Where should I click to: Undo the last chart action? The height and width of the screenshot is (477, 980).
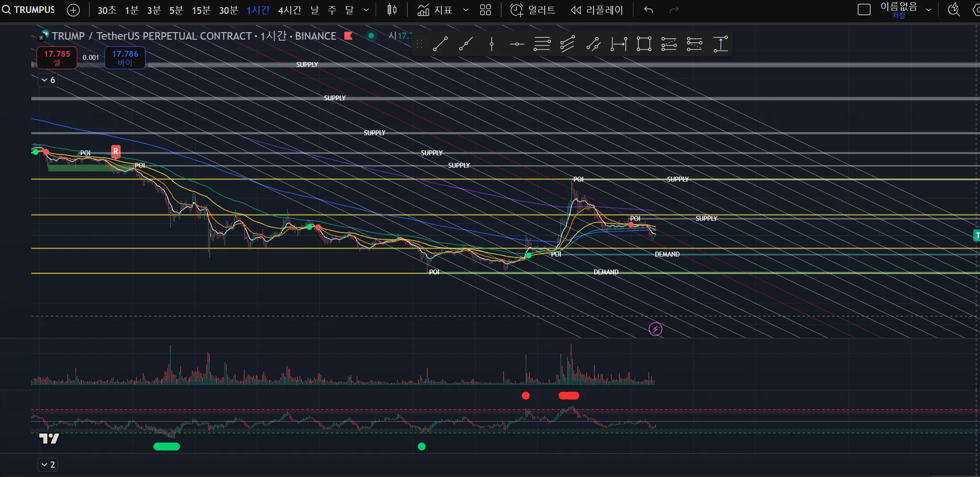point(649,10)
